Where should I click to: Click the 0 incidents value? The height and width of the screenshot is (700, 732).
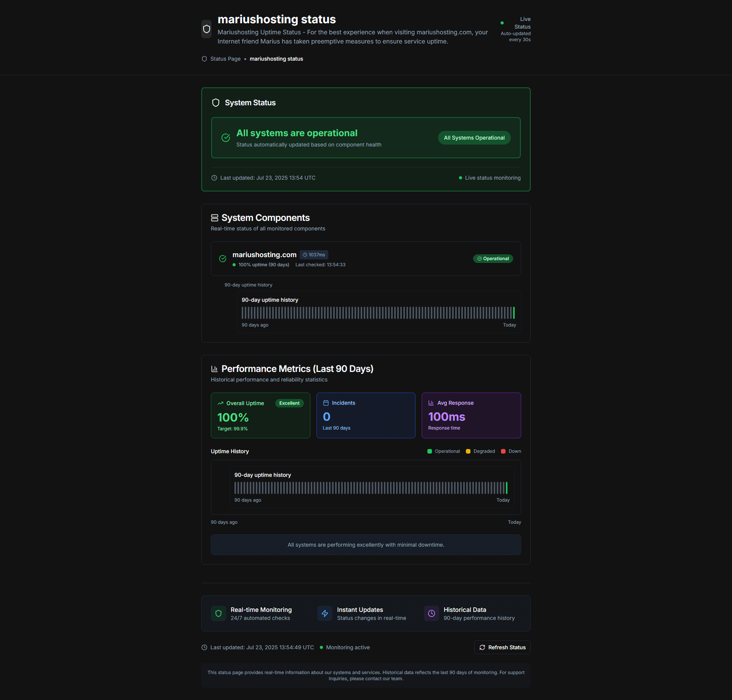click(327, 417)
